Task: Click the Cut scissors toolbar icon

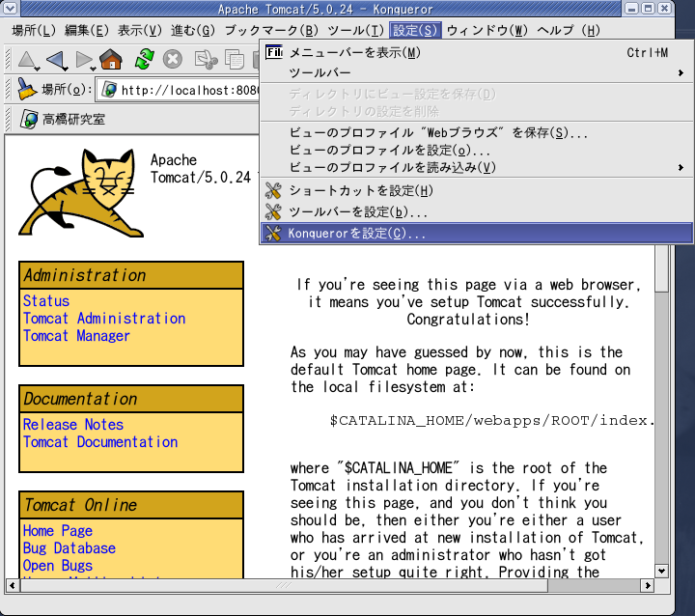Action: coord(207,60)
